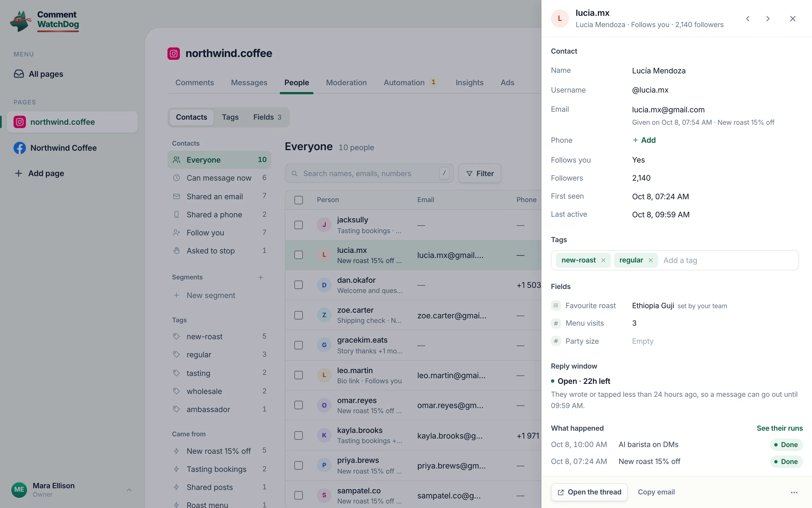Open the Filter dropdown
This screenshot has height=508, width=812.
[x=480, y=173]
